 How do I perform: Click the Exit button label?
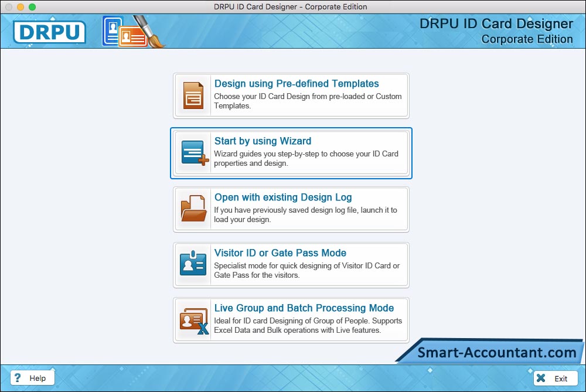pyautogui.click(x=561, y=379)
